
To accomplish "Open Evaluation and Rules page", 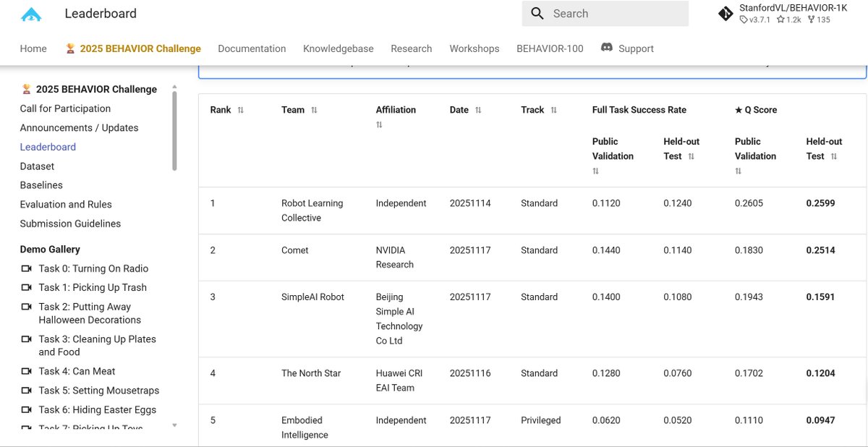I will 66,205.
